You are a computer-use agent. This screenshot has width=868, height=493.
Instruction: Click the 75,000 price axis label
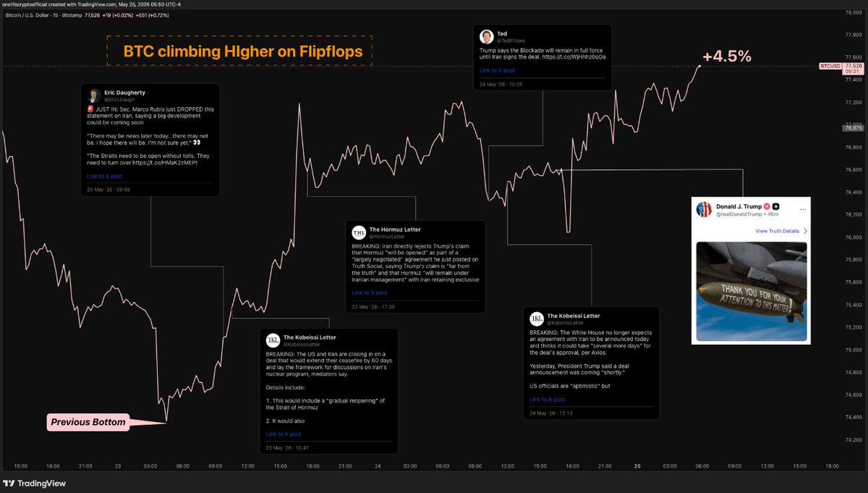tap(854, 350)
